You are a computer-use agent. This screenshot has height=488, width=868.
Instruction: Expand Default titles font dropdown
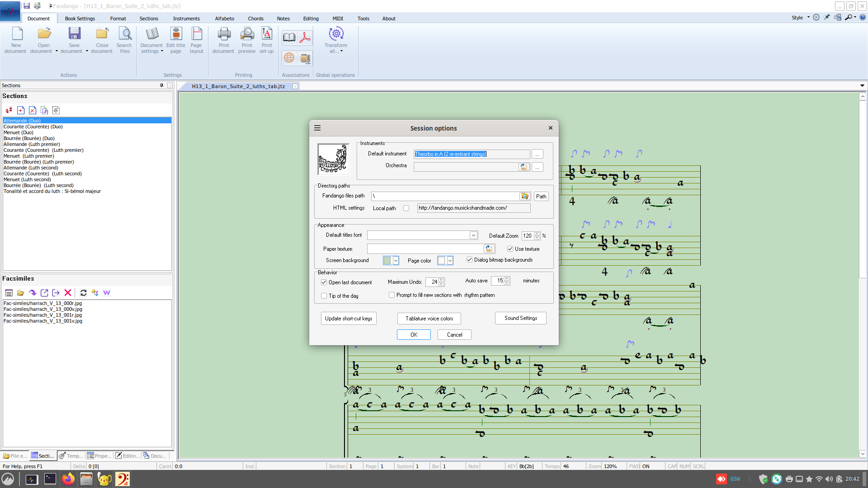click(x=473, y=235)
